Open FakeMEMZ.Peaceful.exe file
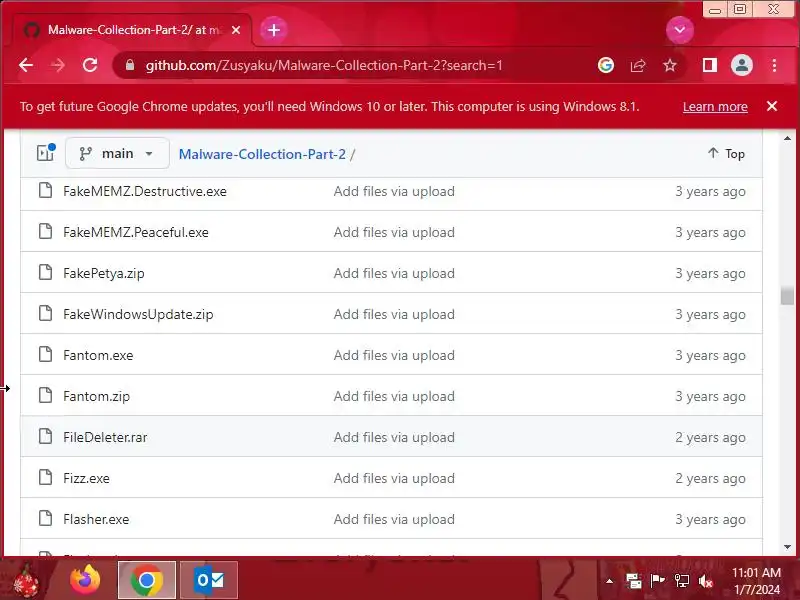 click(136, 232)
